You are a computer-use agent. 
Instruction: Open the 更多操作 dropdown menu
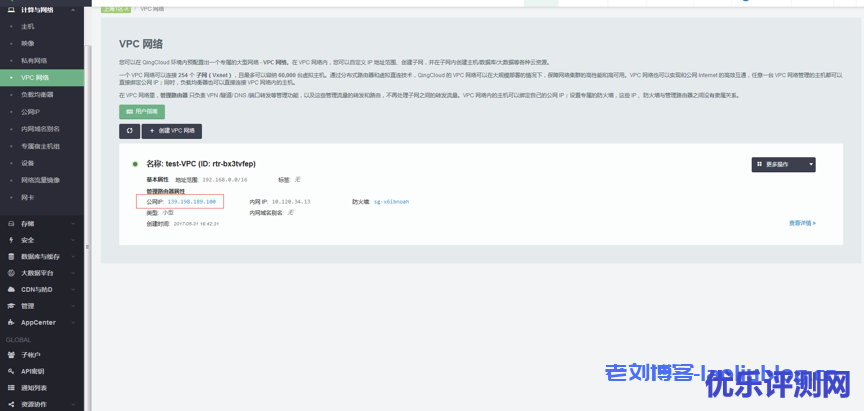coord(783,164)
